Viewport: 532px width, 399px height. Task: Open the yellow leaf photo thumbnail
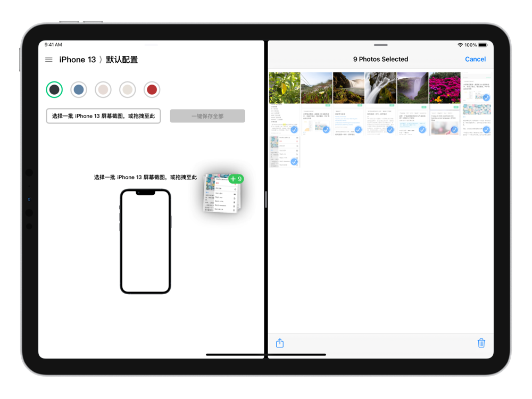(x=285, y=88)
